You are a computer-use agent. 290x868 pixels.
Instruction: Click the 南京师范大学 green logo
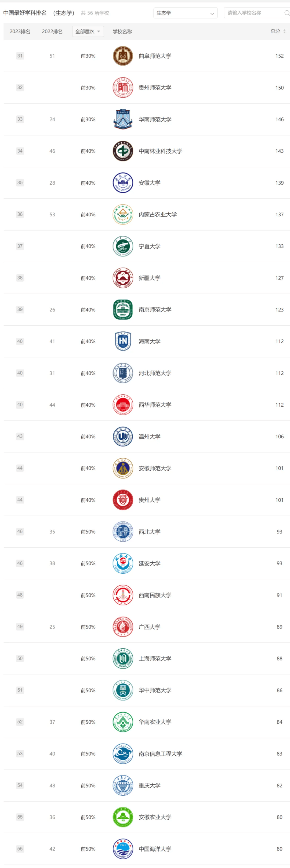click(123, 310)
